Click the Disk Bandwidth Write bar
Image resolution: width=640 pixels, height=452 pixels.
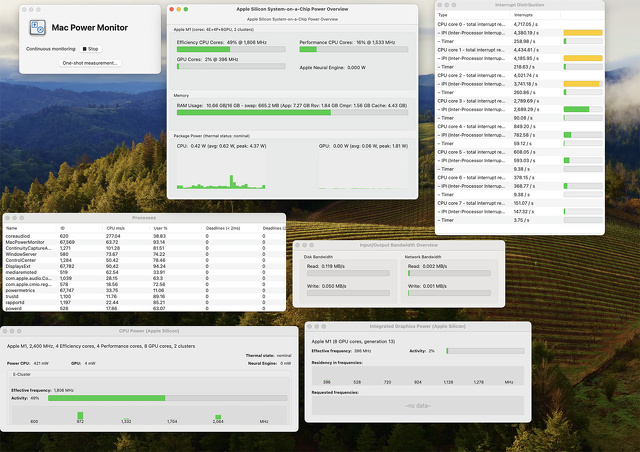[x=348, y=293]
